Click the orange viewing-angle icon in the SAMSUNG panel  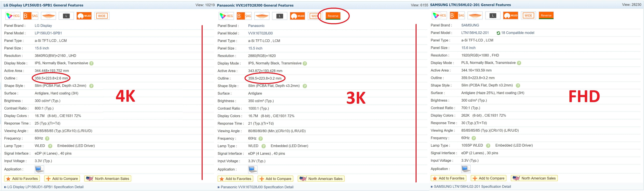pos(475,16)
